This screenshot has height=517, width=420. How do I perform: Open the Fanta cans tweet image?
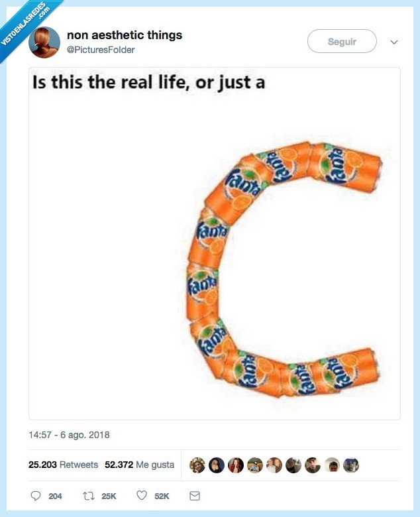coord(215,243)
